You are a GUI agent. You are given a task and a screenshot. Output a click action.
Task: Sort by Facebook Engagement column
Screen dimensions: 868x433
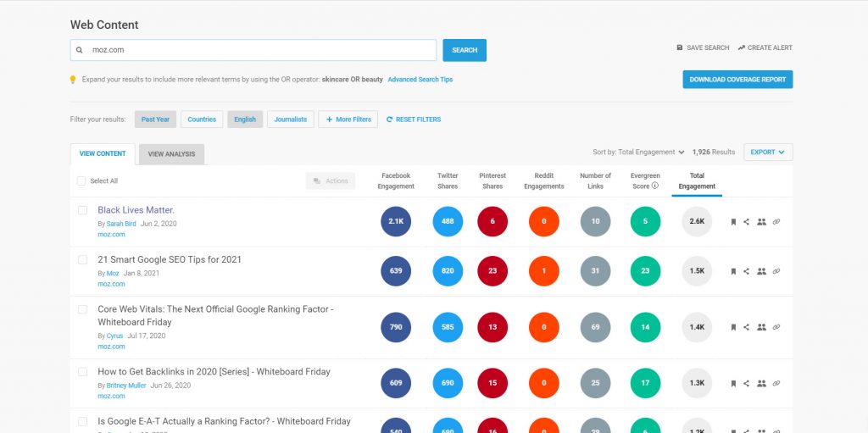(396, 181)
